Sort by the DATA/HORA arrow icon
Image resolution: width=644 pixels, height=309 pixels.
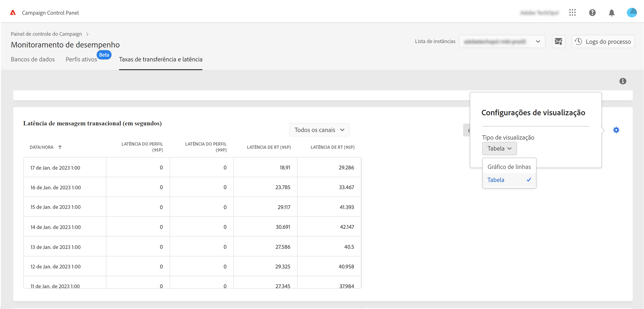tap(60, 147)
